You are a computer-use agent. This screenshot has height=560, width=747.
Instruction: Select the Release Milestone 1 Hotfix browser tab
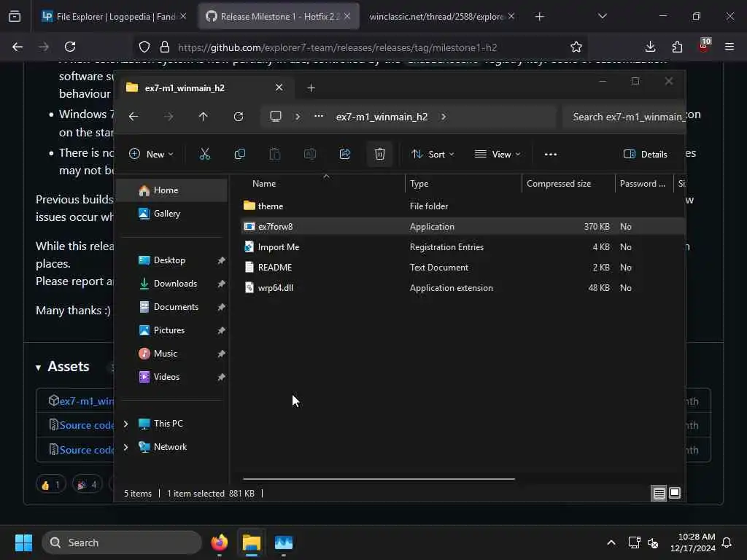tap(279, 16)
